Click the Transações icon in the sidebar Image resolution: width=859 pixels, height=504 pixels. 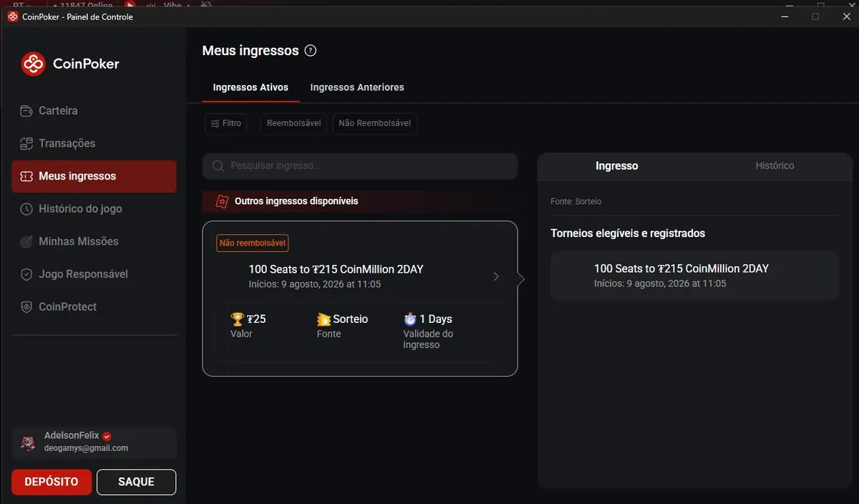26,144
